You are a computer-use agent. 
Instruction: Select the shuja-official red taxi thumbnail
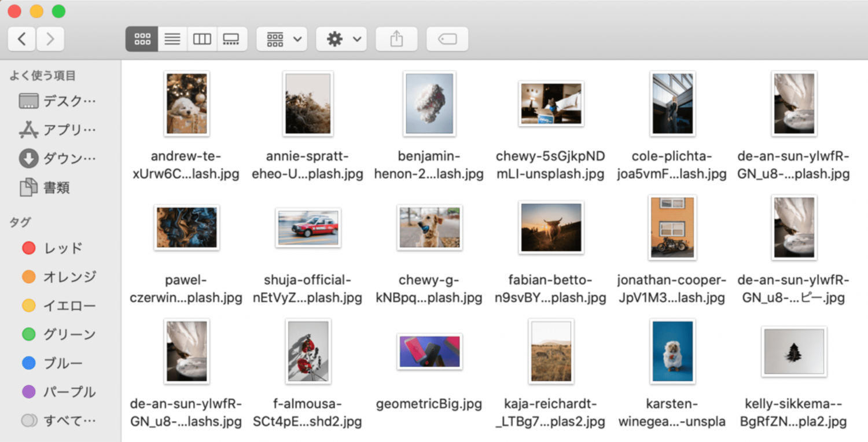[308, 227]
